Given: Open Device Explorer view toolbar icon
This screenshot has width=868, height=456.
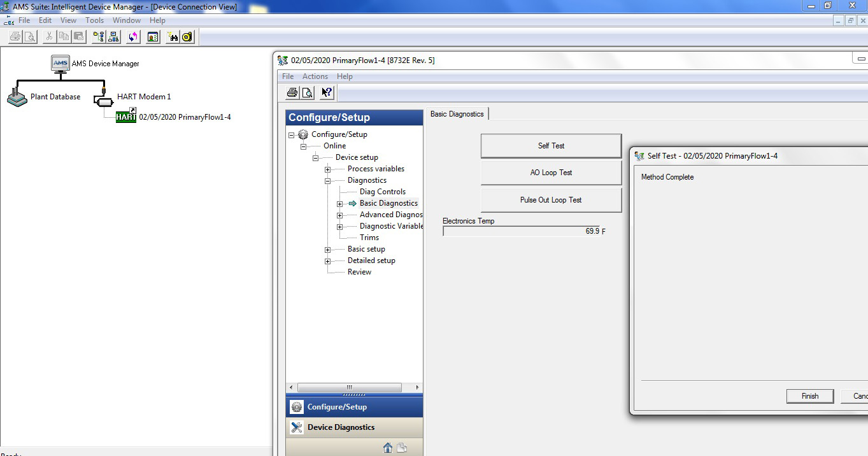Looking at the screenshot, I should click(x=99, y=37).
